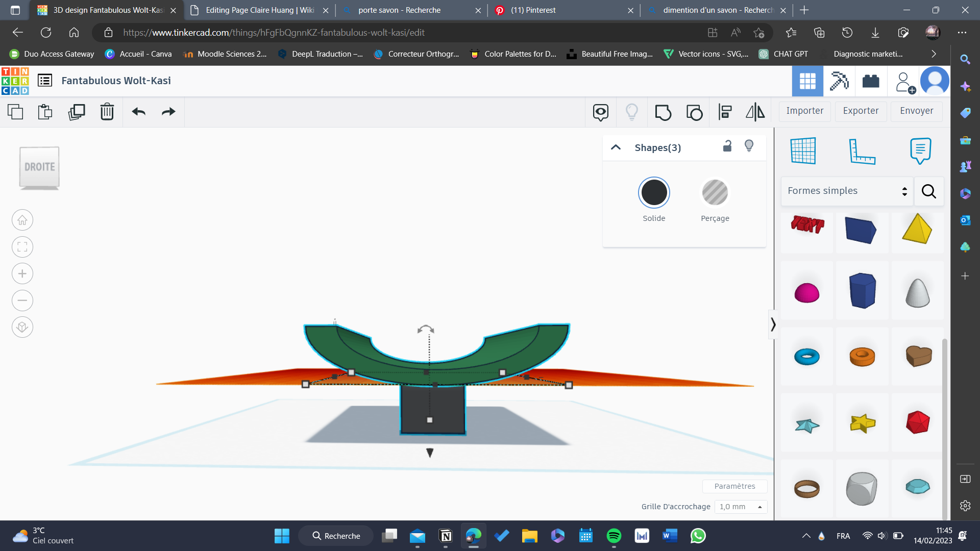This screenshot has height=551, width=980.
Task: Hide selected shapes with lightbulb
Action: (x=749, y=146)
